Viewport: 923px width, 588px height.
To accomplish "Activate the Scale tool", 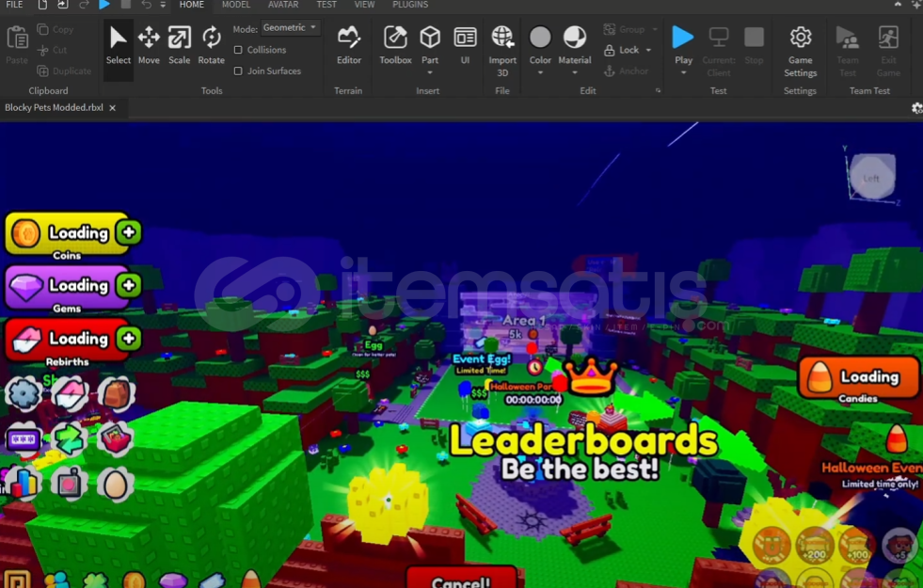I will (x=179, y=46).
